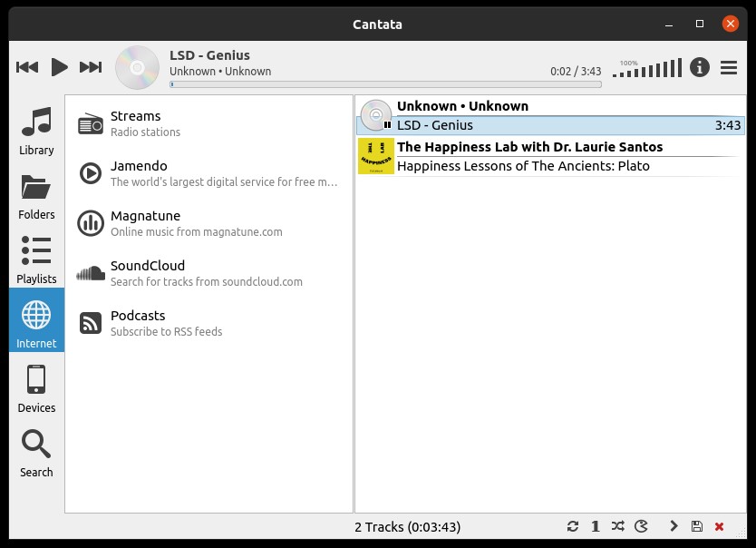This screenshot has height=548, width=756.
Task: Open the Search view
Action: tap(36, 453)
